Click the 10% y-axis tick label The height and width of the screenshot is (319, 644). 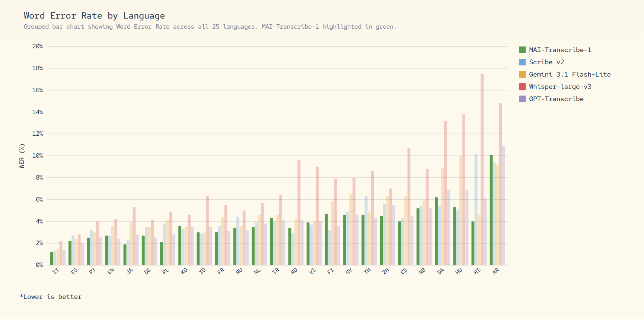(38, 156)
